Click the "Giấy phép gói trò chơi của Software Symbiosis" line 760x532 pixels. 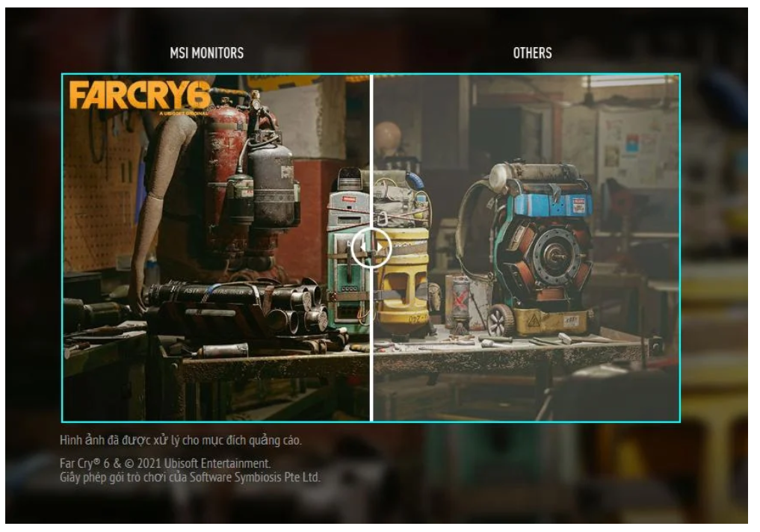pyautogui.click(x=190, y=477)
